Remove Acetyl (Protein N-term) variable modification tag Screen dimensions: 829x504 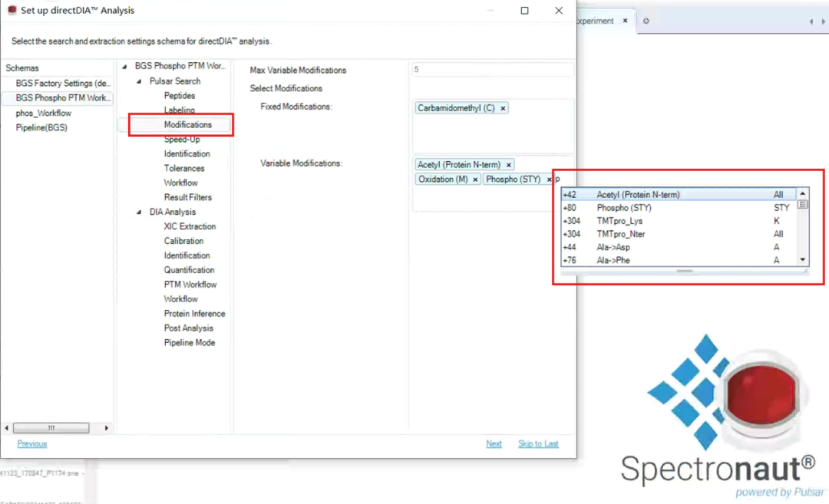(x=509, y=165)
